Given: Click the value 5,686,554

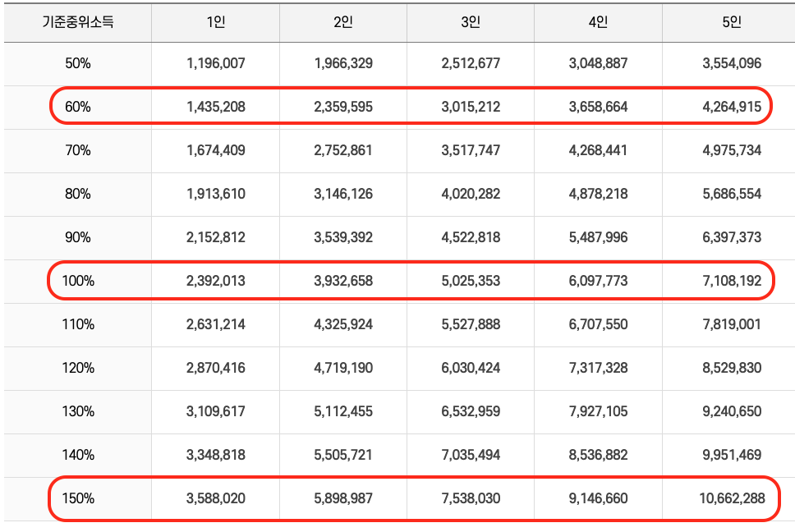Looking at the screenshot, I should tap(732, 194).
